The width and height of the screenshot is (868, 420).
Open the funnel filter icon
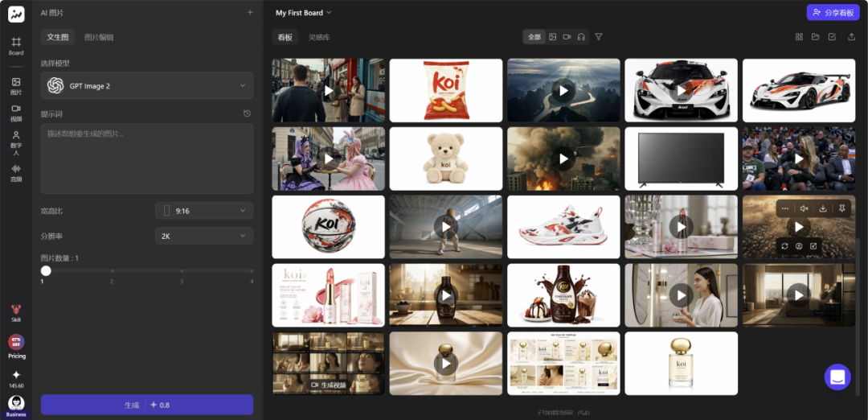pyautogui.click(x=599, y=36)
